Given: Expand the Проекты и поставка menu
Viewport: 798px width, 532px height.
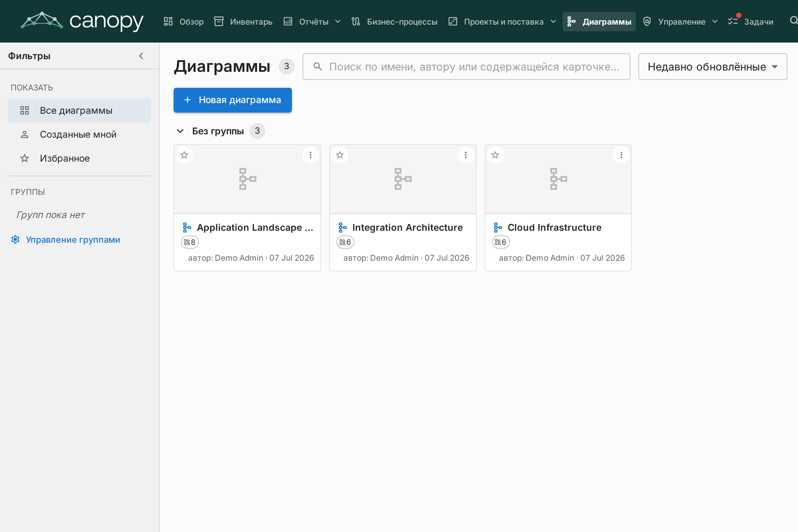Looking at the screenshot, I should coord(502,22).
